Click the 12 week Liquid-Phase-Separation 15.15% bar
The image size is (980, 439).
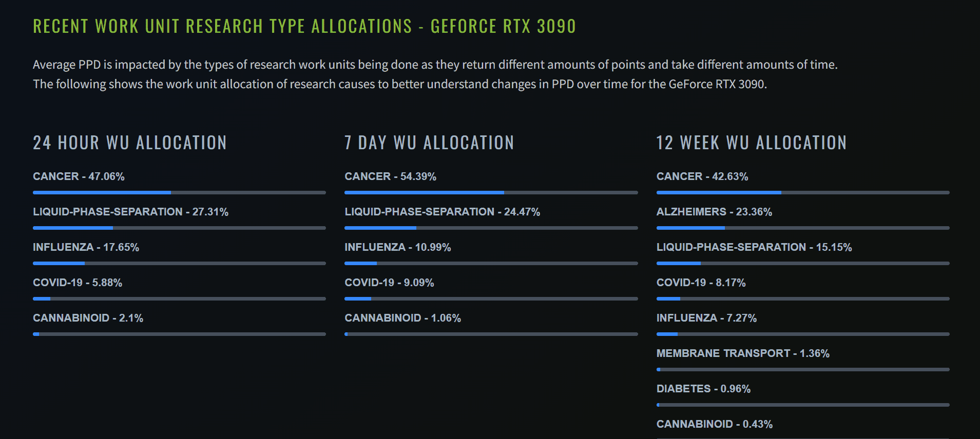coord(803,264)
